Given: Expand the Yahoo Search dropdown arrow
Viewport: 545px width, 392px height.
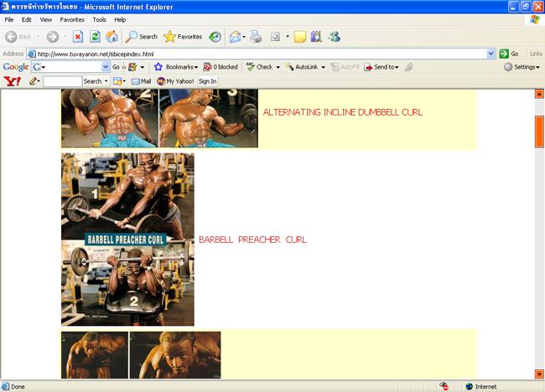Looking at the screenshot, I should click(106, 81).
